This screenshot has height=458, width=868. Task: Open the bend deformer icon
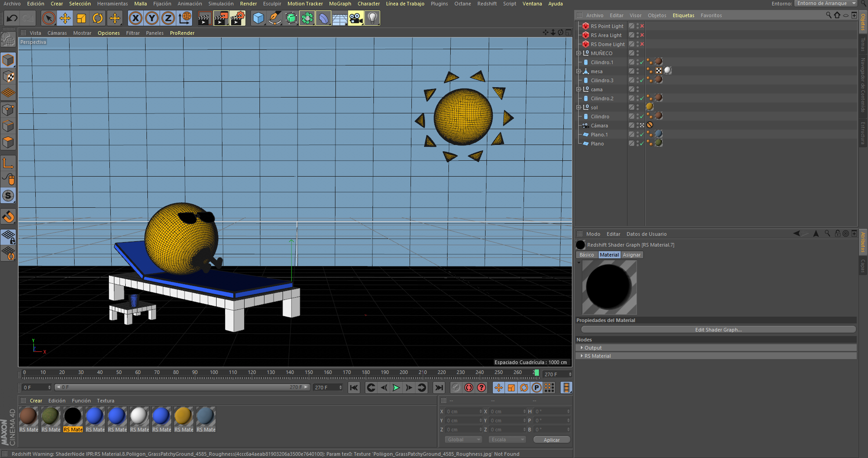(323, 19)
